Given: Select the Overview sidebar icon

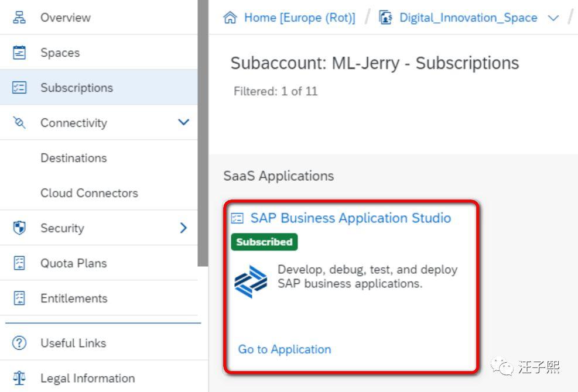Looking at the screenshot, I should coord(19,18).
